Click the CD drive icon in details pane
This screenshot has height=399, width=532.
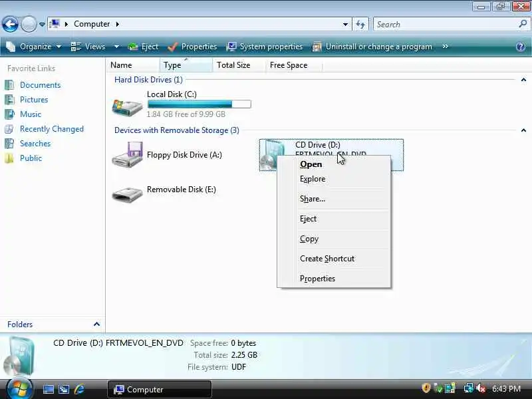coord(19,356)
